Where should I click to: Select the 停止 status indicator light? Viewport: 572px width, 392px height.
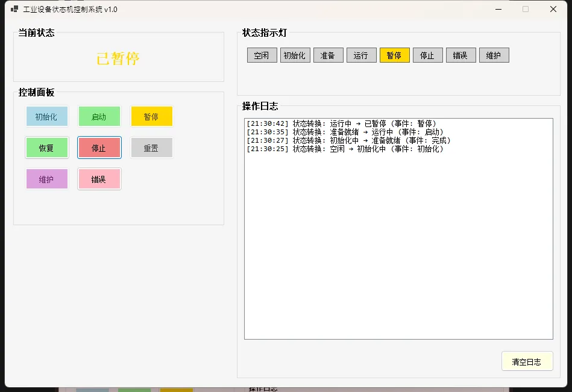point(427,55)
